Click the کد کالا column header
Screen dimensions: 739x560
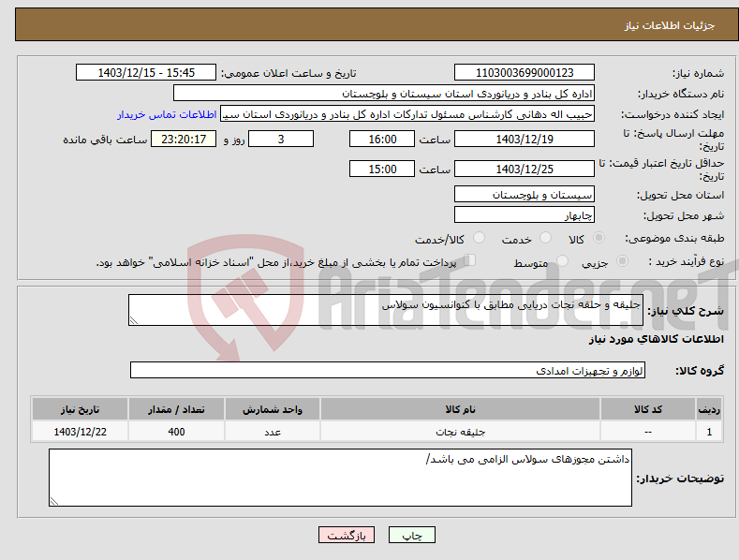pyautogui.click(x=648, y=409)
